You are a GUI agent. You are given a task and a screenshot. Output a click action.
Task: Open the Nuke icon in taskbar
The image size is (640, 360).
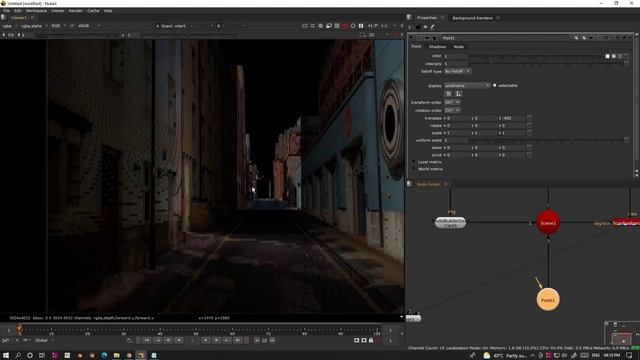(141, 356)
